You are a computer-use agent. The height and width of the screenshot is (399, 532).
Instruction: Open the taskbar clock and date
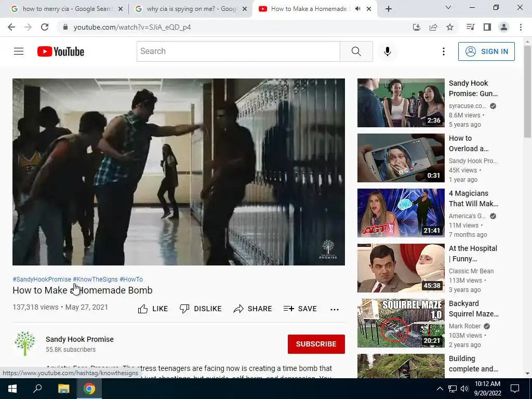tap(487, 389)
